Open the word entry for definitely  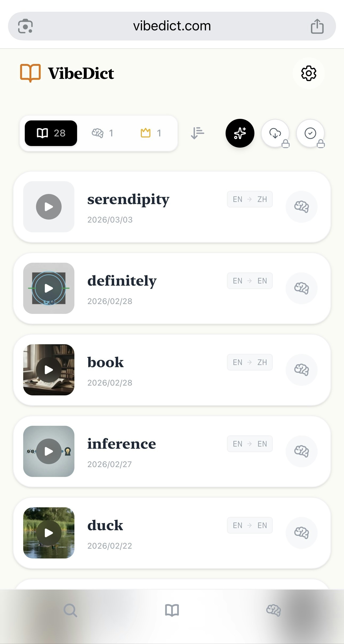click(122, 281)
